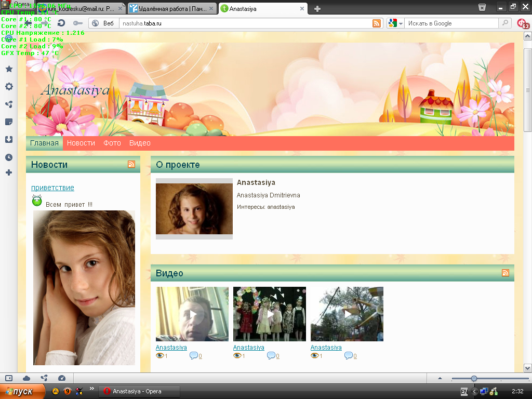Image resolution: width=532 pixels, height=399 pixels.
Task: Click the password wand key icon
Action: coord(78,23)
